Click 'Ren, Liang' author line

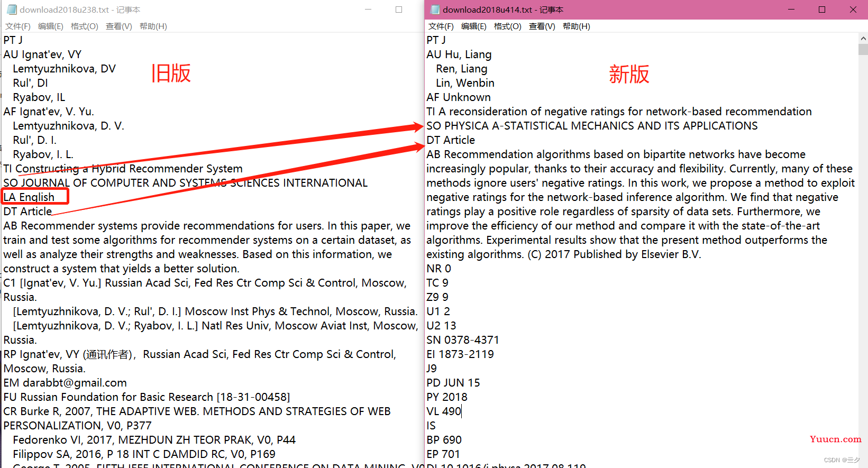[462, 69]
